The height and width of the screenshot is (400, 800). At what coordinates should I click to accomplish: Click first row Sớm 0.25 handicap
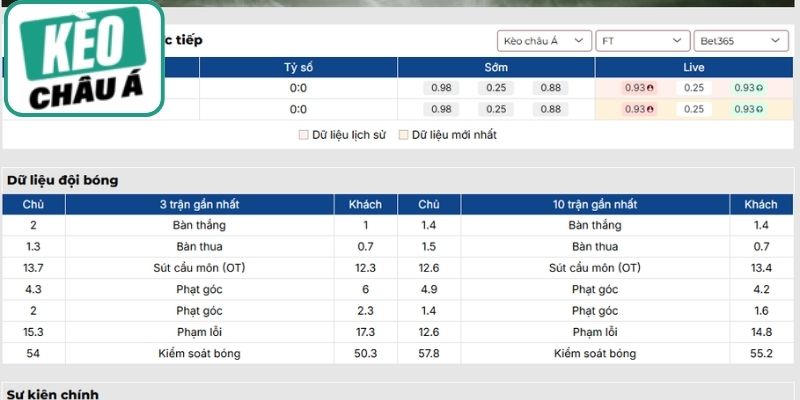click(496, 88)
